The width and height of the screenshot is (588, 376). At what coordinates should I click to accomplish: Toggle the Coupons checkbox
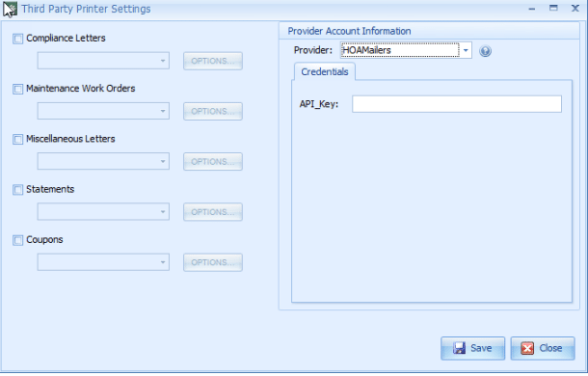pos(17,240)
